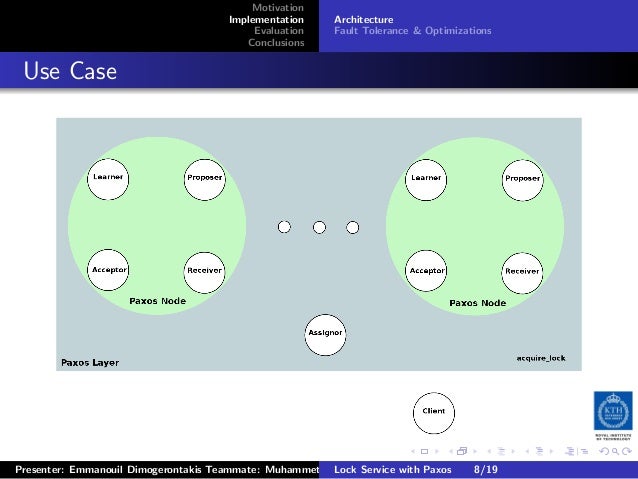638x479 pixels.
Task: Click the appendix navigation icon
Action: pyautogui.click(x=583, y=451)
